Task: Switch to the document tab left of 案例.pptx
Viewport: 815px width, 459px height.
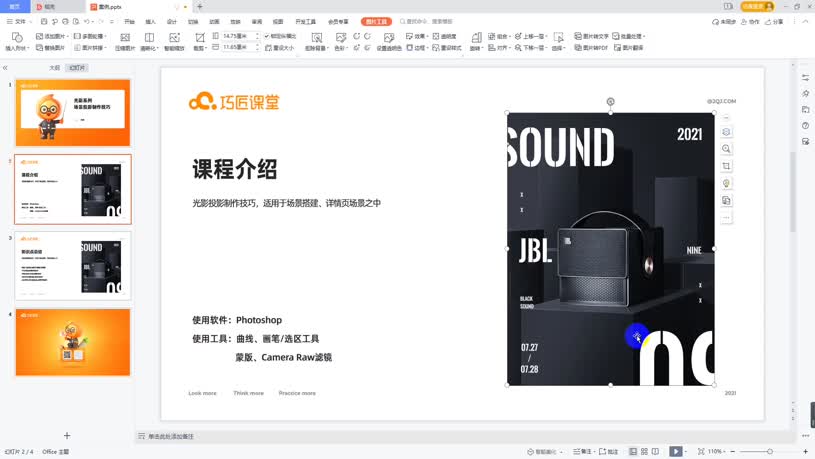Action: click(x=58, y=7)
